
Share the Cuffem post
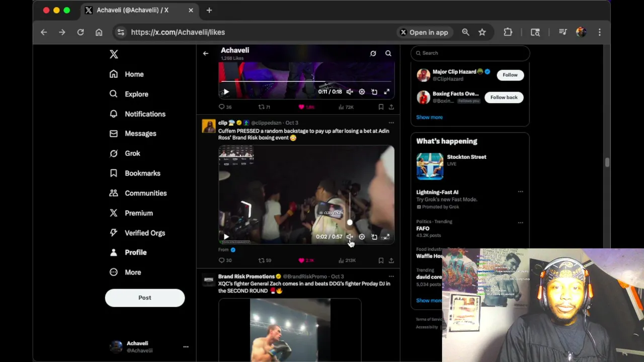(x=391, y=260)
